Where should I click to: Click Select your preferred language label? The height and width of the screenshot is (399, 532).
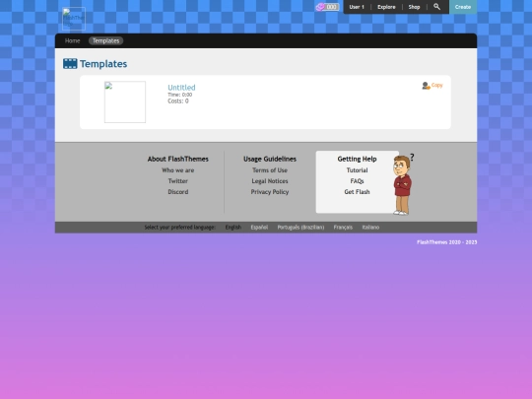tap(180, 228)
